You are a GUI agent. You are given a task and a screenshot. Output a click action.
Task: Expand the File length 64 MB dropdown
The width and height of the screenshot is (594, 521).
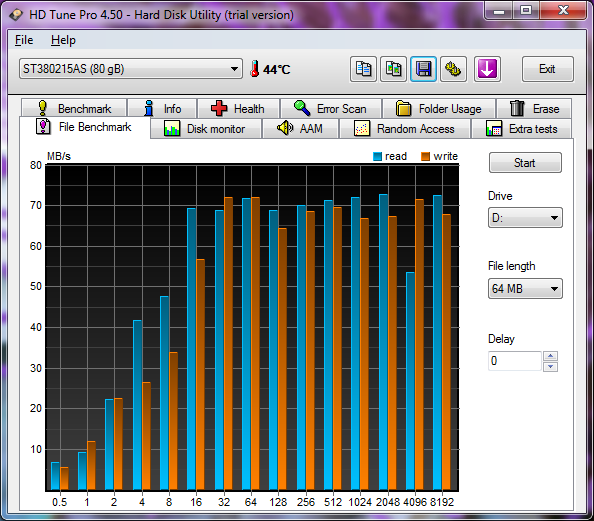525,289
